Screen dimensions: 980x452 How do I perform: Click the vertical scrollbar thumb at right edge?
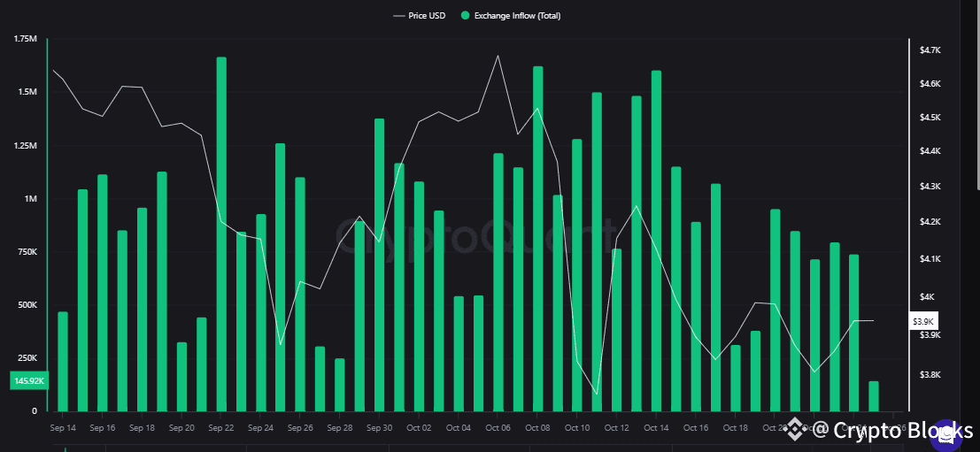[x=978, y=94]
